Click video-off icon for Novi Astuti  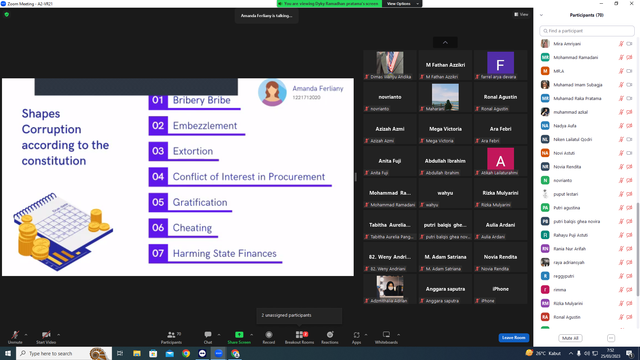(x=629, y=153)
